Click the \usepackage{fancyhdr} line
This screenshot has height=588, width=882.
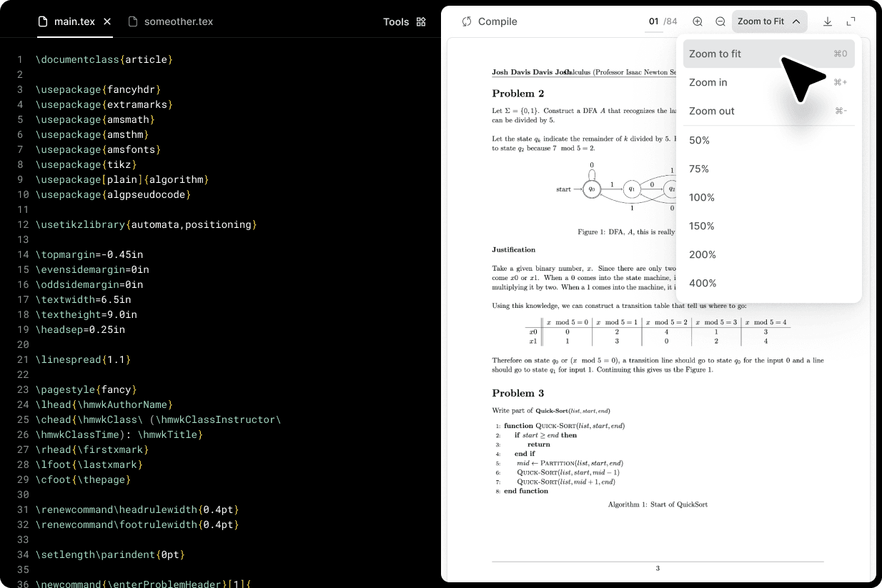click(99, 89)
